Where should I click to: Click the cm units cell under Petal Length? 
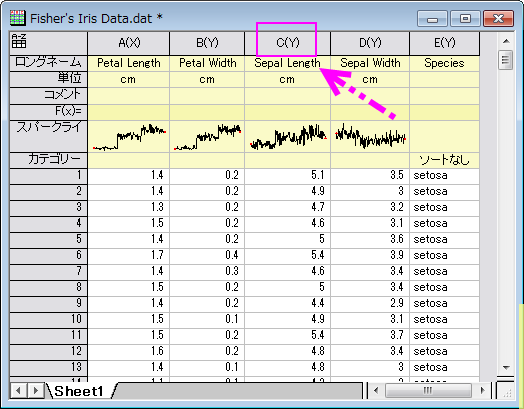coord(129,79)
